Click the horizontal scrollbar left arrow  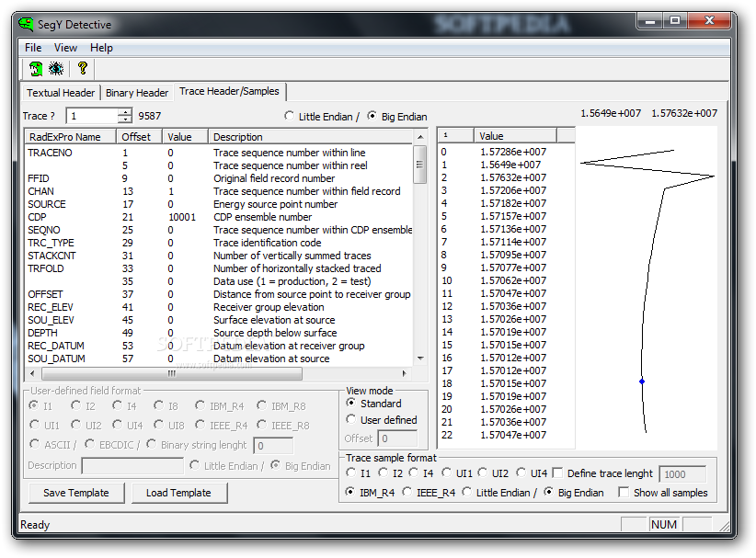(32, 373)
